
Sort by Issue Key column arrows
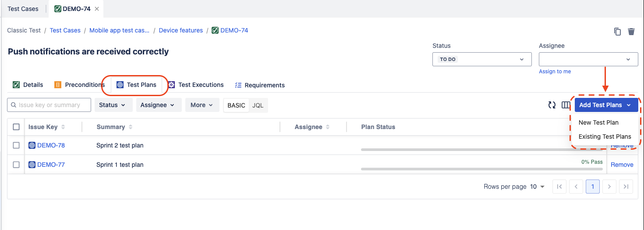(x=63, y=127)
